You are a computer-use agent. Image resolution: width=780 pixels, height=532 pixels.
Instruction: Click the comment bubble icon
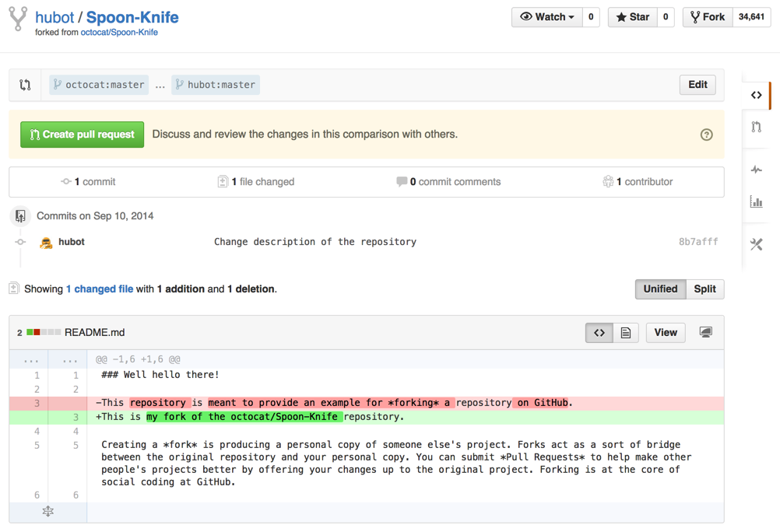click(402, 182)
